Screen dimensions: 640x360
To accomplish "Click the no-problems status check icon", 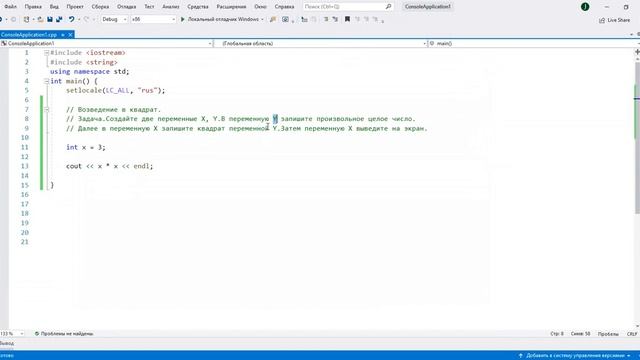I will tap(37, 333).
